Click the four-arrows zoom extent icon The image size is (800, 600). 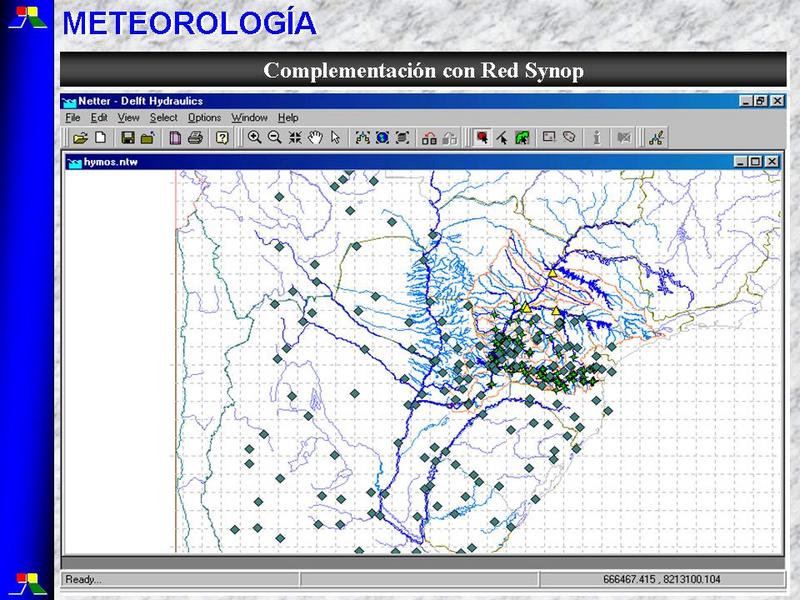point(295,138)
